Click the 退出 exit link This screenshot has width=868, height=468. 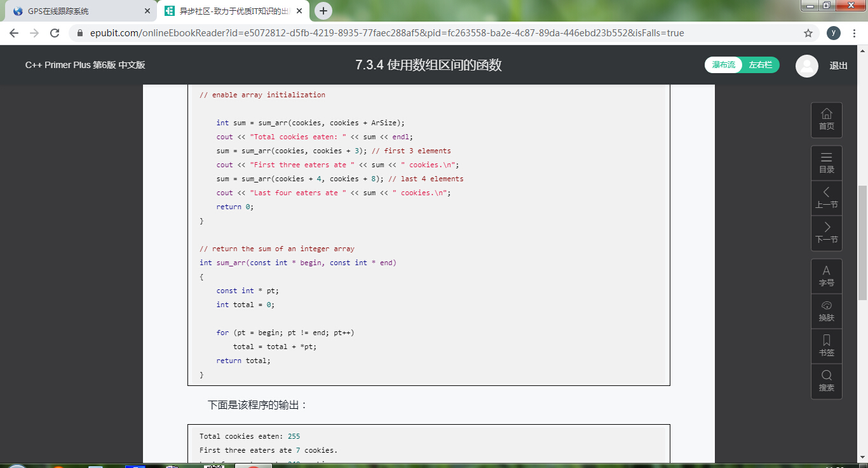click(x=838, y=65)
